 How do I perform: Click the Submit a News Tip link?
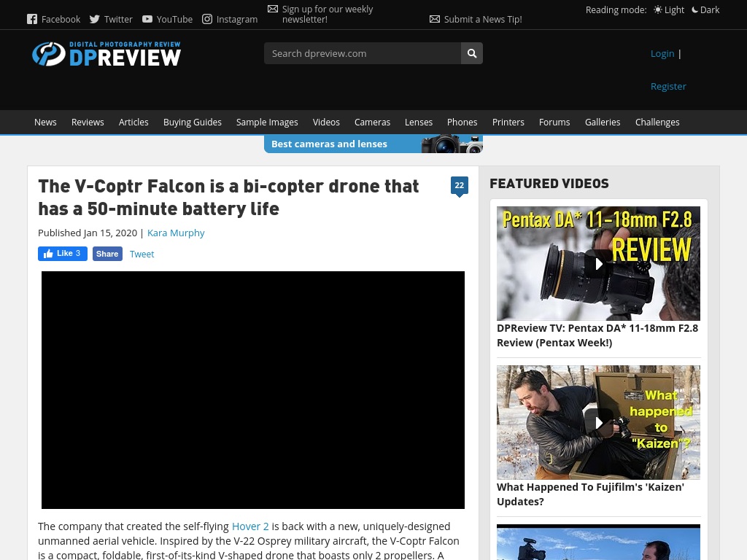(x=483, y=19)
